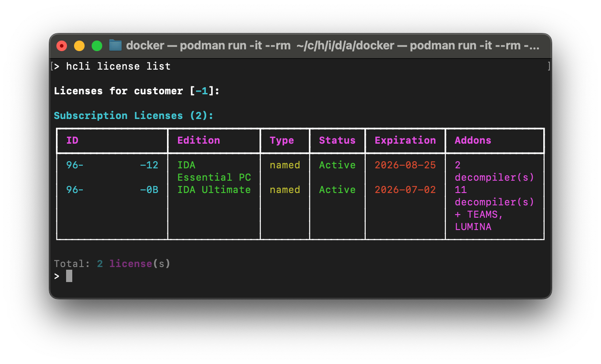
Task: Click the terminal prompt cursor block
Action: pyautogui.click(x=69, y=276)
